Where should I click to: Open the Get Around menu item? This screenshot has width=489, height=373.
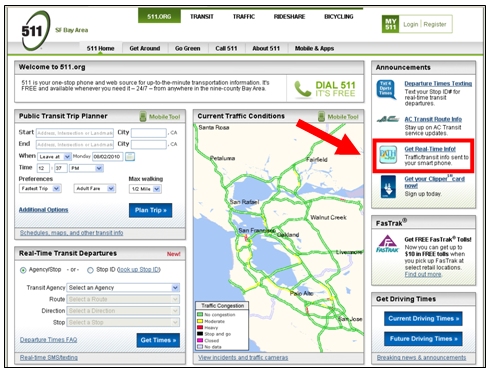tap(145, 48)
